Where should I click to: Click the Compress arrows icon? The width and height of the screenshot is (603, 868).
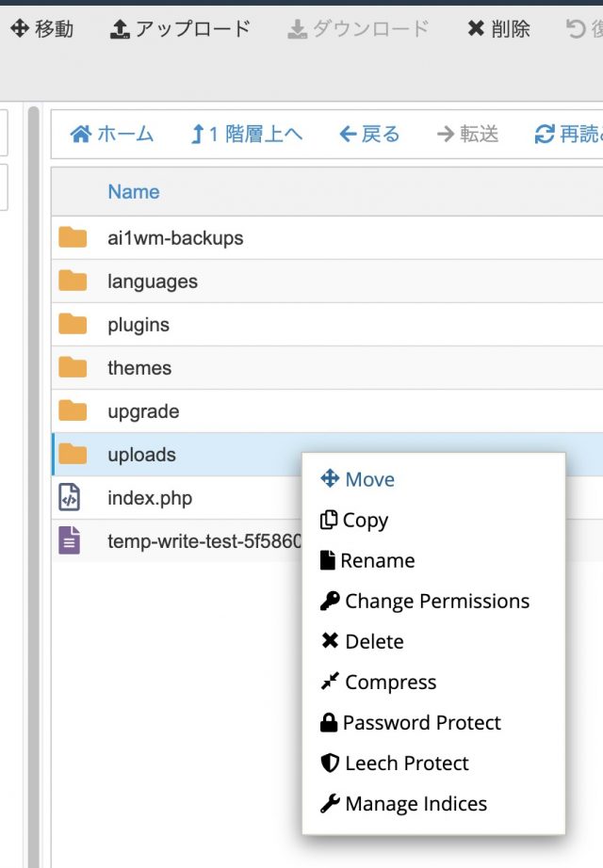click(x=330, y=682)
